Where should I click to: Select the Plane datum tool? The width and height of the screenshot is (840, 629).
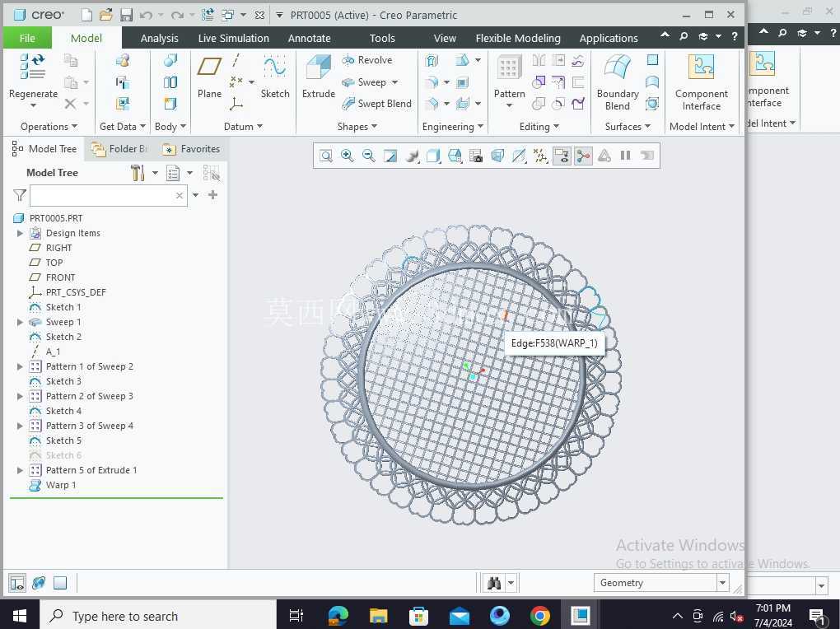[209, 77]
